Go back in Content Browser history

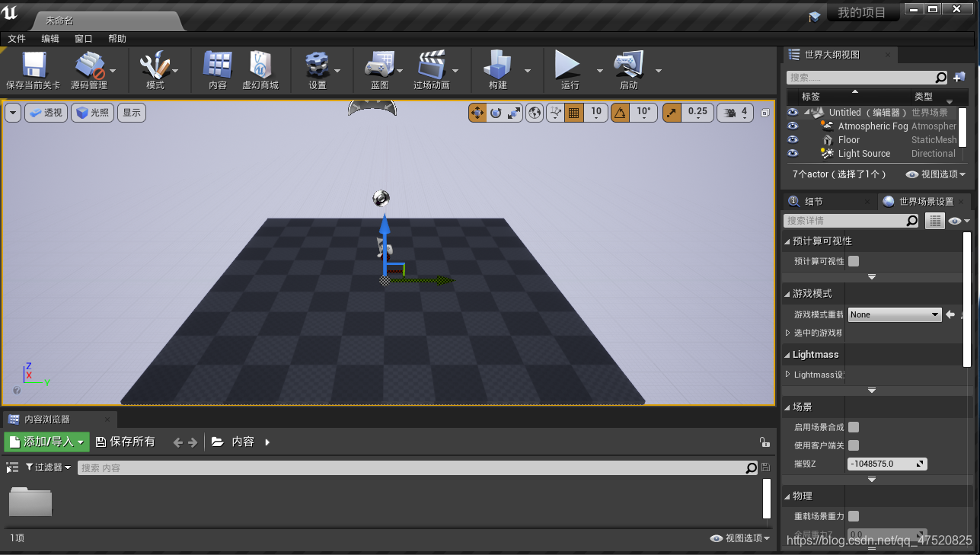(x=178, y=442)
